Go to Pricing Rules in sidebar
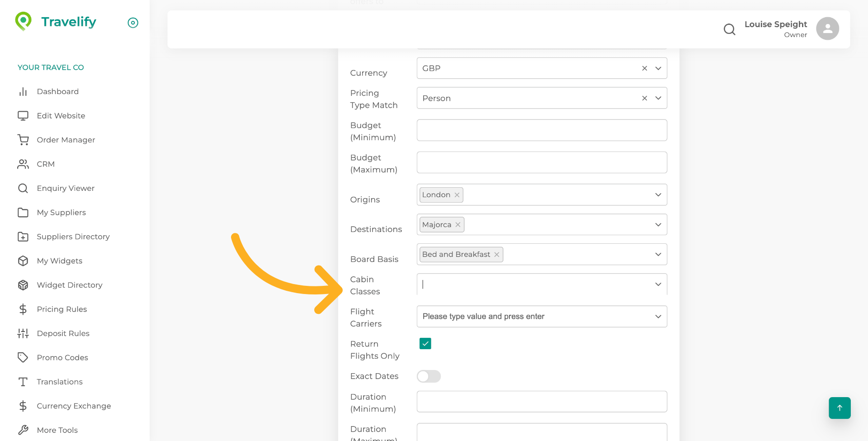This screenshot has width=868, height=441. coord(61,309)
